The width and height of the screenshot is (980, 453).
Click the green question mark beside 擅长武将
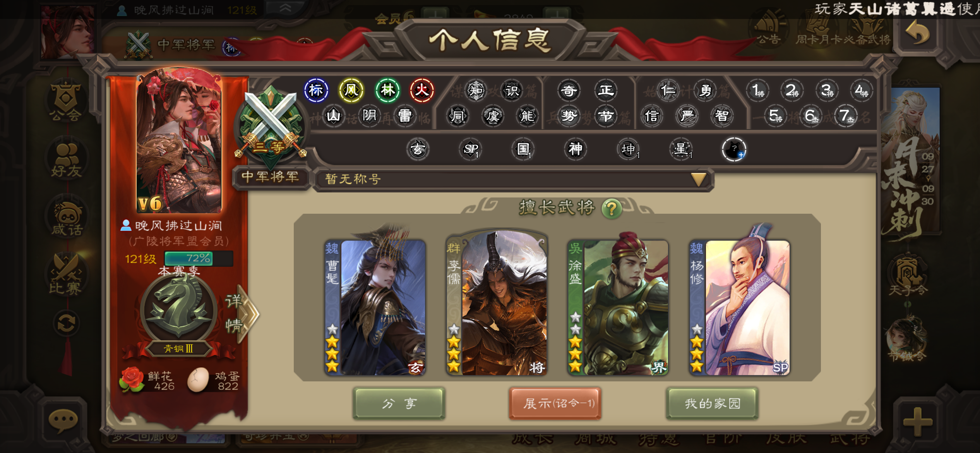pyautogui.click(x=612, y=209)
